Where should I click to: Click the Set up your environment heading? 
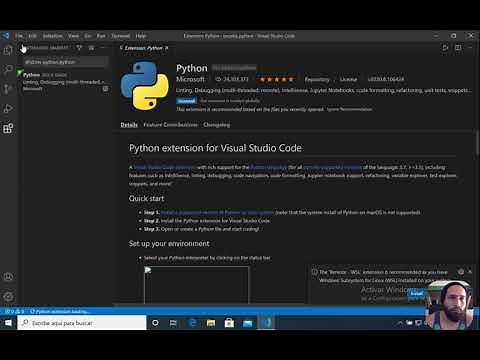[x=169, y=244]
